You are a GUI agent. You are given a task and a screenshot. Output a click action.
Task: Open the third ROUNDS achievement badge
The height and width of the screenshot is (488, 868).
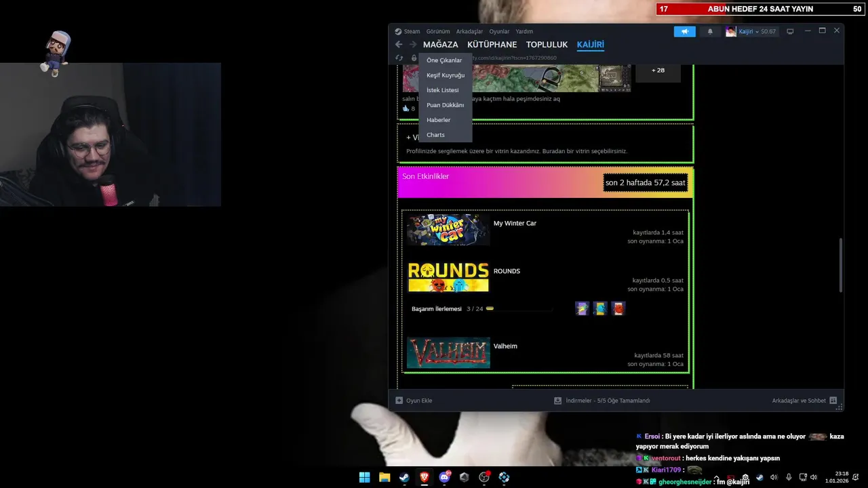(x=618, y=308)
